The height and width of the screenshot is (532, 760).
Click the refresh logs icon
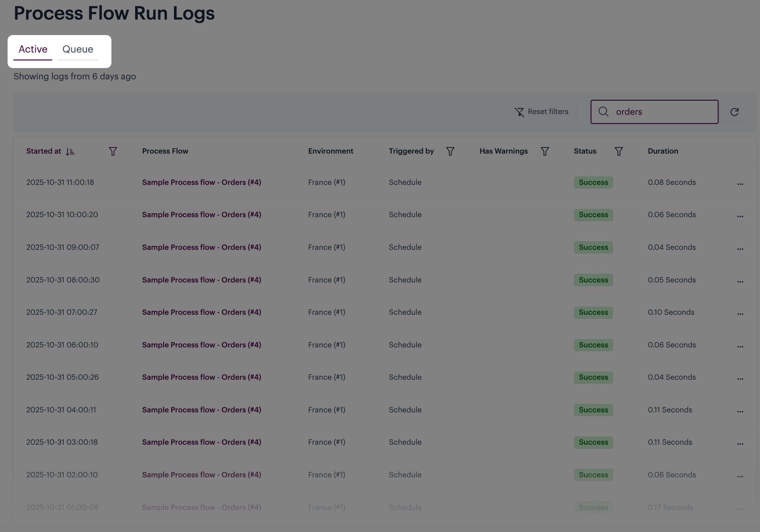734,112
